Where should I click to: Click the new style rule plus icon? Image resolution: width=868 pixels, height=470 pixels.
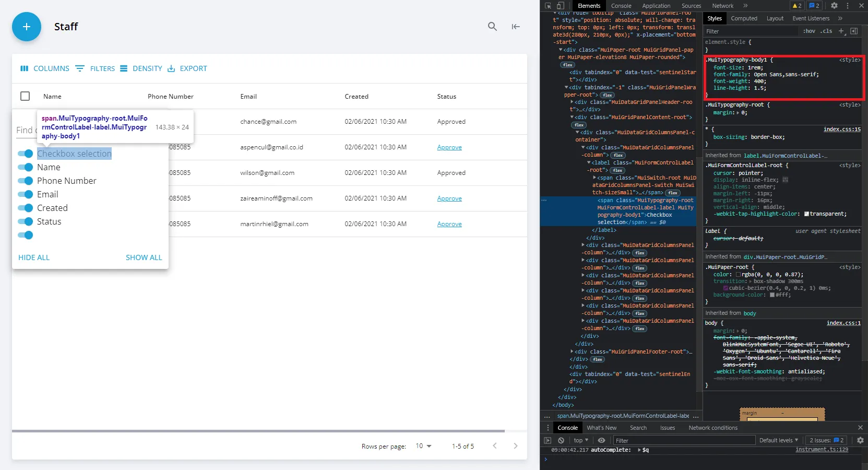click(x=841, y=31)
